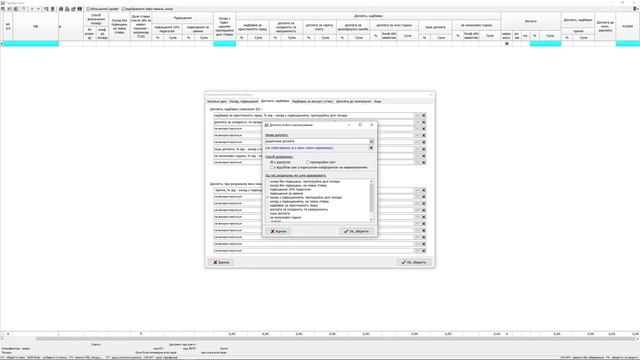Check "доплата за складність та напруженість" in the front dialog list
The width and height of the screenshot is (640, 360).
(268, 209)
